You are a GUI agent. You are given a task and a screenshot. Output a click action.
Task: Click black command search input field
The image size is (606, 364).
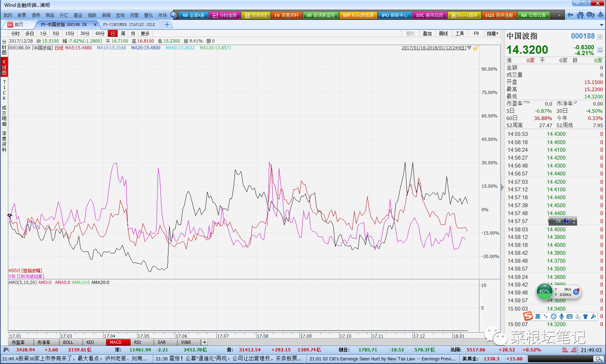pos(561,359)
